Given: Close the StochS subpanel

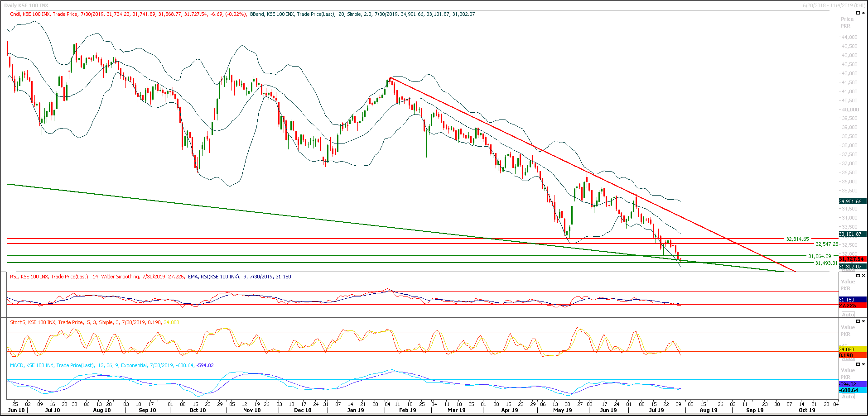Looking at the screenshot, I should tap(863, 321).
